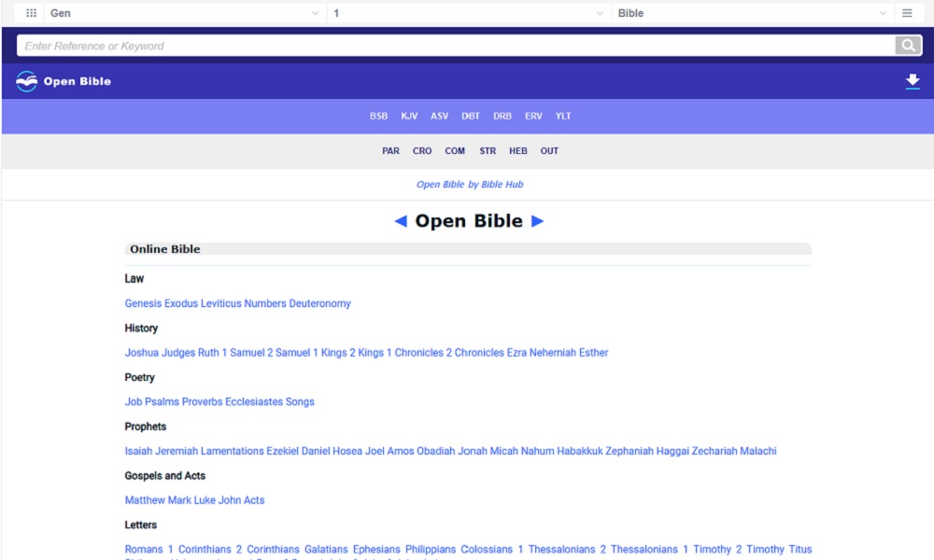The width and height of the screenshot is (934, 560).
Task: Click the download chapter icon
Action: (x=913, y=81)
